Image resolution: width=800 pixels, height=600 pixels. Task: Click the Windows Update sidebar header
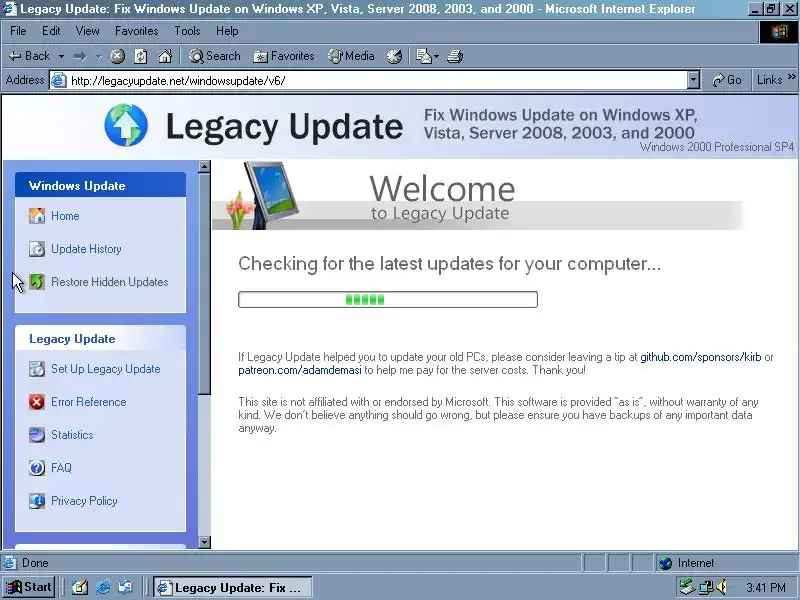tap(101, 185)
